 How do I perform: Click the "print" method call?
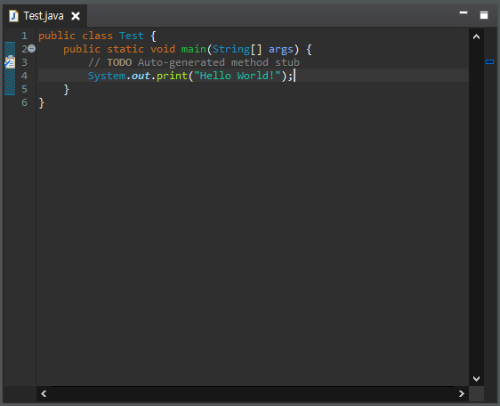[172, 76]
